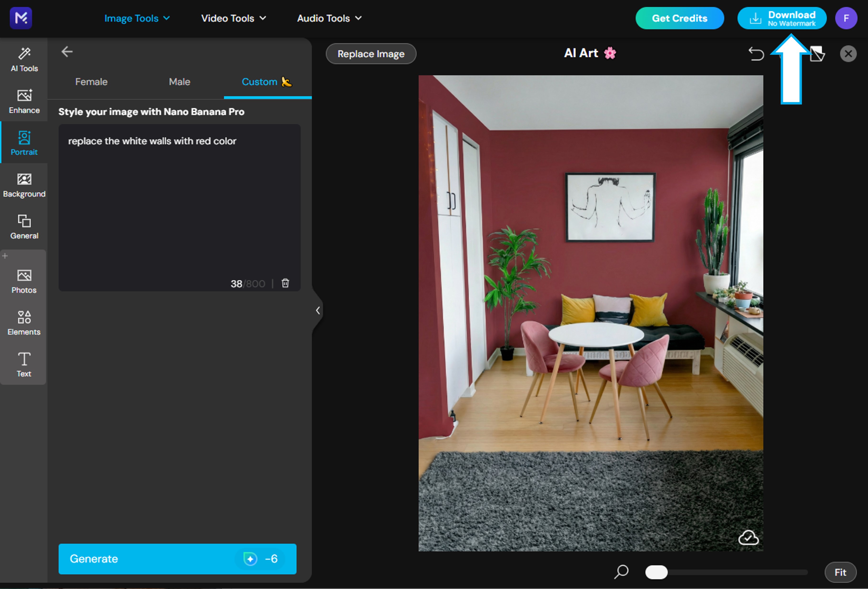Select the General tool in sidebar

[24, 226]
